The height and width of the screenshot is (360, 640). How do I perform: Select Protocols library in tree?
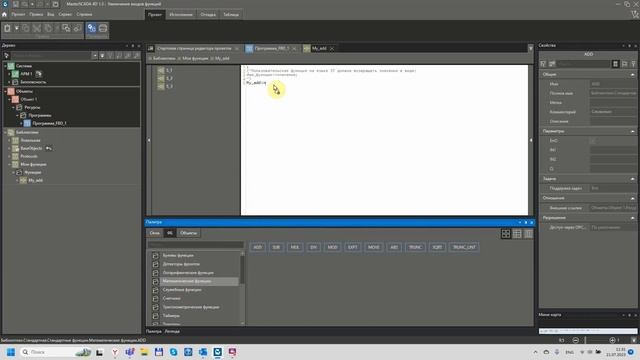coord(29,156)
